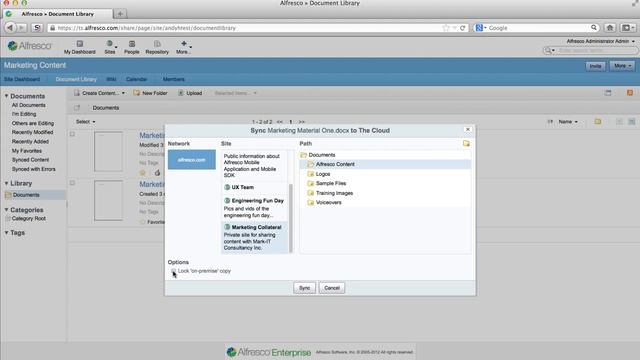This screenshot has height=360, width=640.
Task: Select the alfresco.com network
Action: coord(191,160)
